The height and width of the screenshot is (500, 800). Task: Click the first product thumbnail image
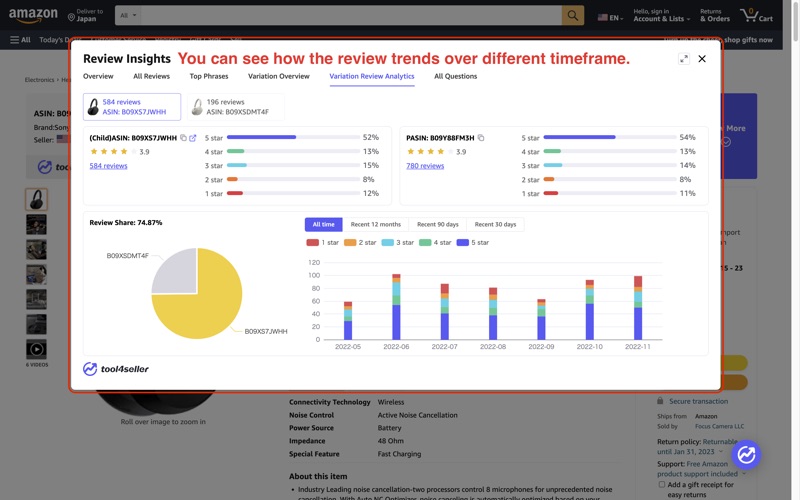click(36, 199)
